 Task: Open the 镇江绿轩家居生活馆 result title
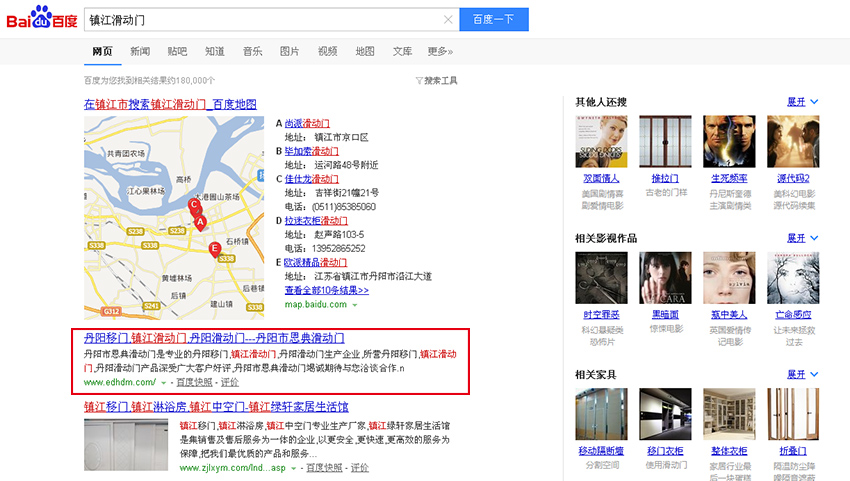coord(216,407)
